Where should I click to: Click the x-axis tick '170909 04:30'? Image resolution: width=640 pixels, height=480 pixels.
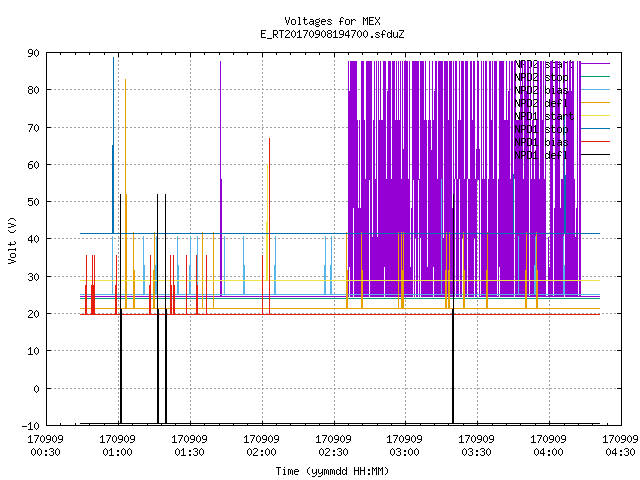[x=620, y=446]
